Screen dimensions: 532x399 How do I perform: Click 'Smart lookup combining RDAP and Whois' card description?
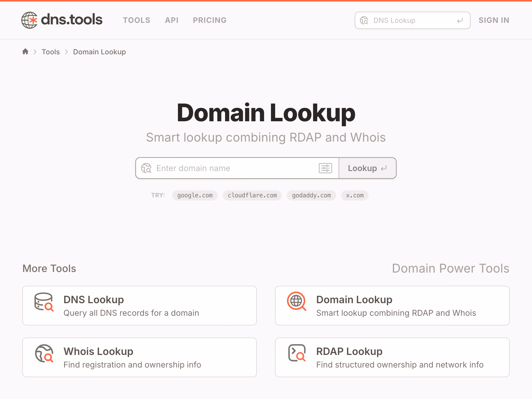pos(396,313)
